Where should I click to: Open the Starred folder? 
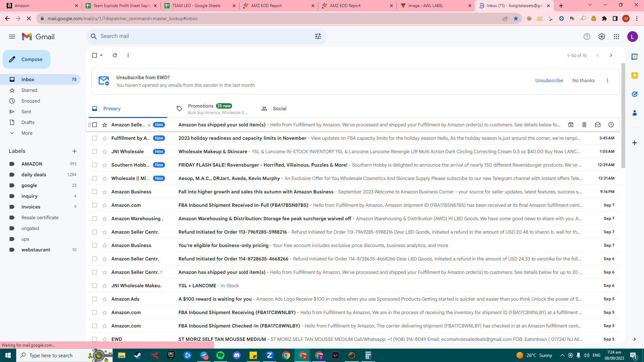point(40,90)
